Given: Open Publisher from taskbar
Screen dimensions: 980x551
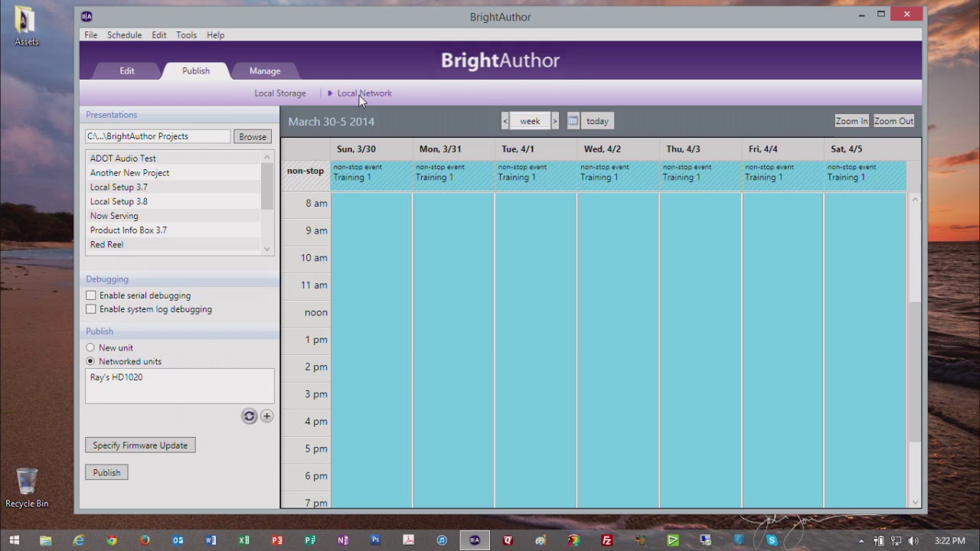Looking at the screenshot, I should point(309,540).
